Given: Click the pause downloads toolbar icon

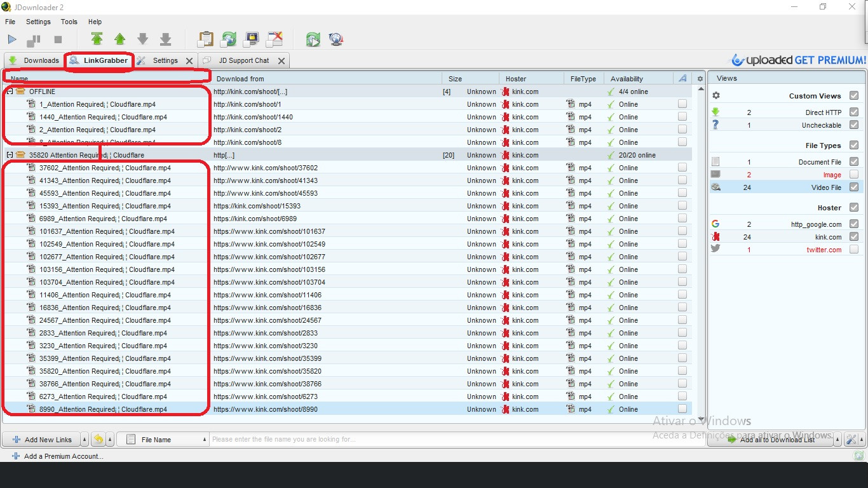Looking at the screenshot, I should (x=34, y=40).
